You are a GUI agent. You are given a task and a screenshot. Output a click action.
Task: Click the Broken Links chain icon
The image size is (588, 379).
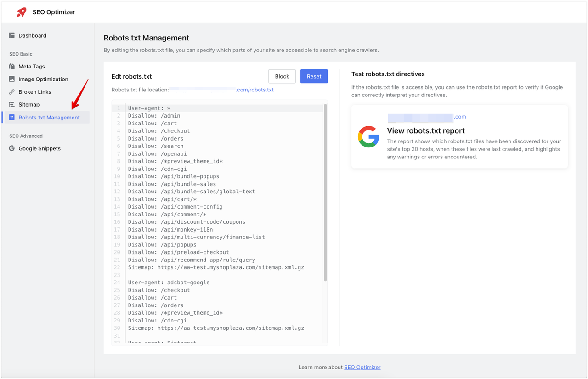[x=12, y=92]
